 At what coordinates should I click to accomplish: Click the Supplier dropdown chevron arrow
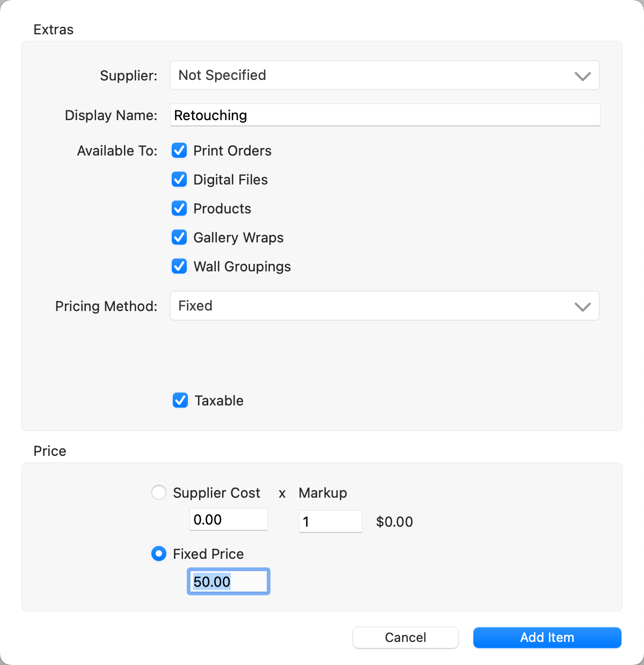583,76
